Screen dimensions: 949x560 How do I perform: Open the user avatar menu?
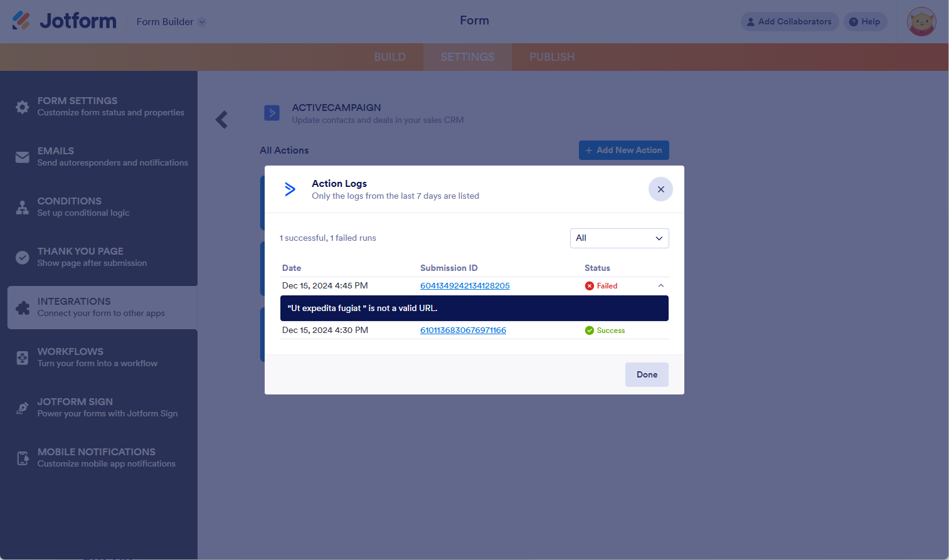pos(921,22)
